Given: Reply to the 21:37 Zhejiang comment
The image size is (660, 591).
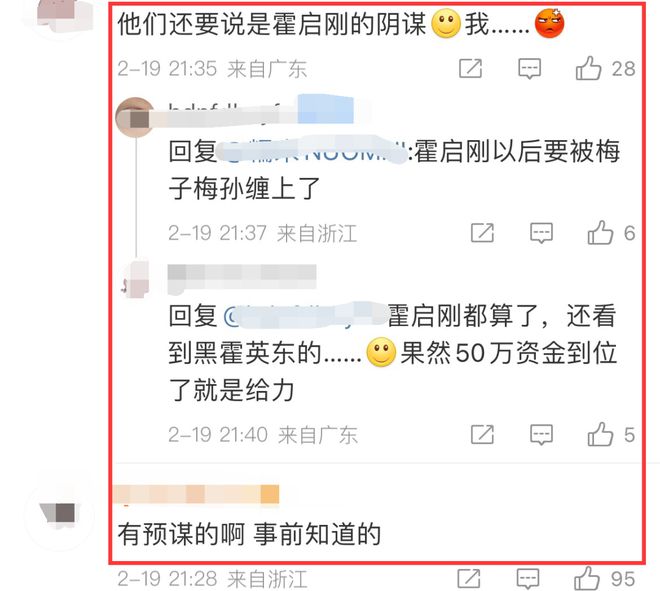Looking at the screenshot, I should [x=541, y=233].
